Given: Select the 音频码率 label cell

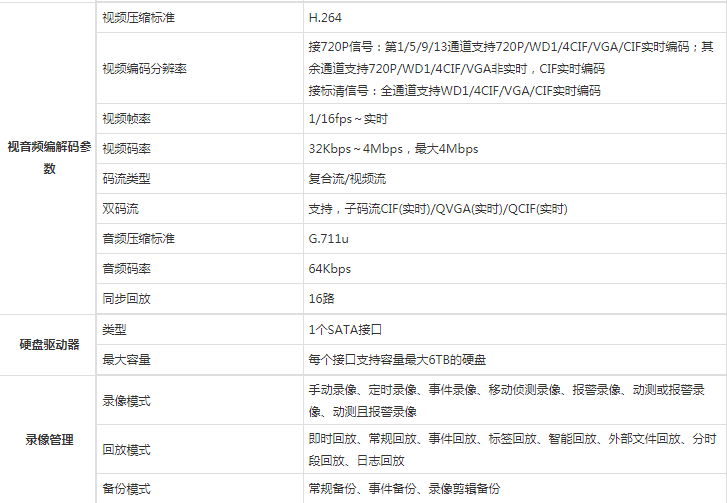Looking at the screenshot, I should [x=126, y=269].
